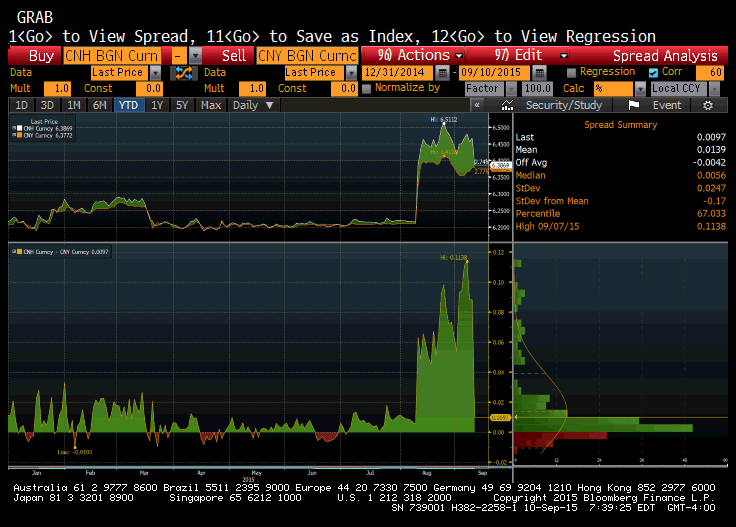Toggle the Regression checkbox

571,73
